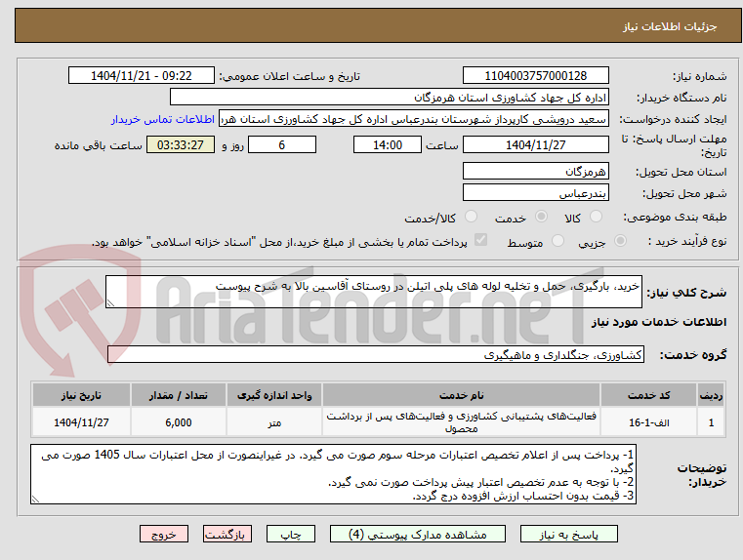Toggle the اسناد خزانه اسلامی payment checkbox
This screenshot has width=743, height=560.
pos(480,240)
